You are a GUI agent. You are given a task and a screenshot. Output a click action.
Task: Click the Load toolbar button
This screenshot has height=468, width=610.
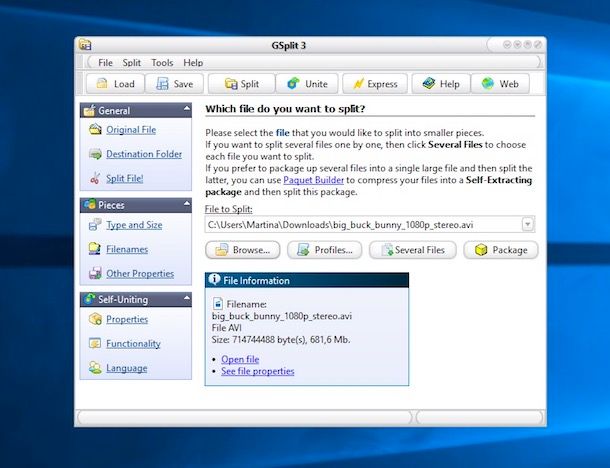tap(115, 84)
